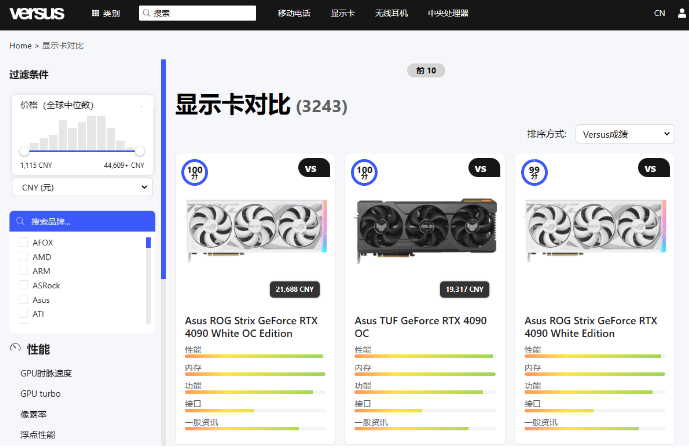Click the 100分 score circle on White OC Edition
Image resolution: width=689 pixels, height=448 pixels.
click(195, 172)
